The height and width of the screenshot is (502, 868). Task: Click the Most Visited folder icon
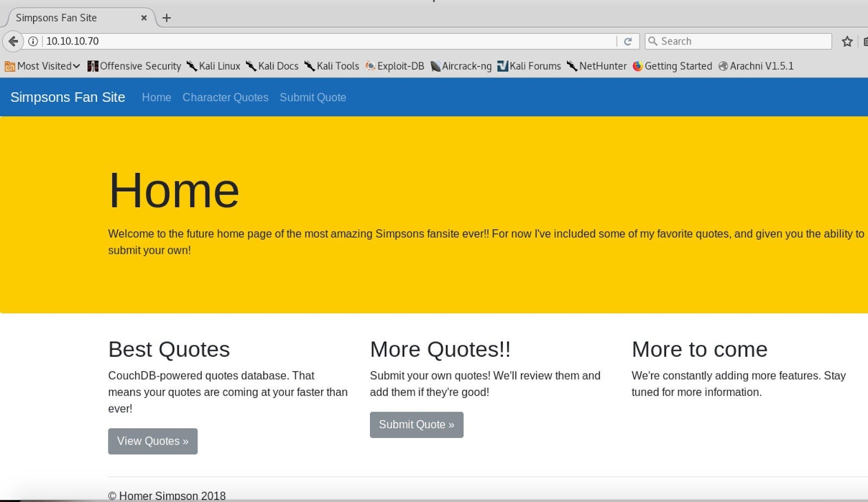(10, 66)
